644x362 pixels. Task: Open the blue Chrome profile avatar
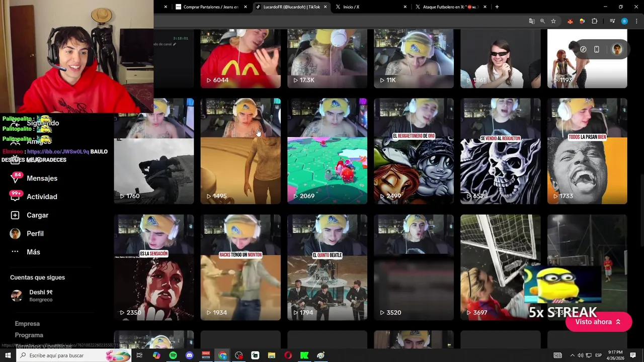click(624, 21)
